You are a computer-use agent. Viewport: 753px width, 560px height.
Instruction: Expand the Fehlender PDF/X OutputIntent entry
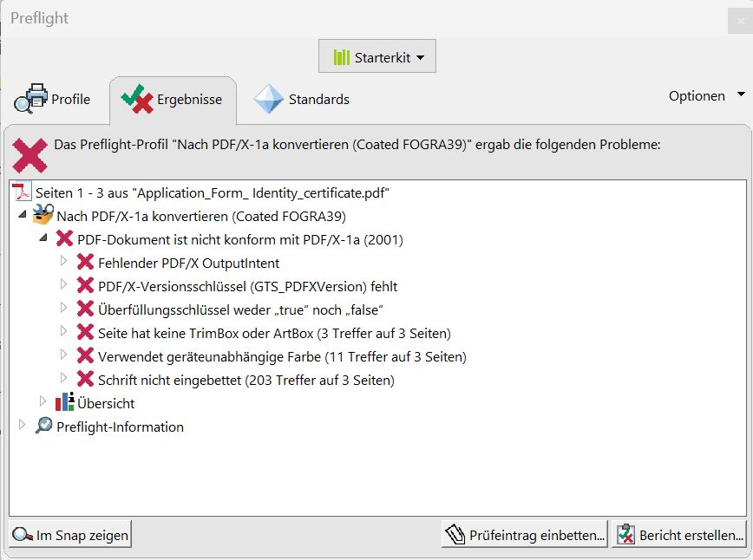[63, 261]
